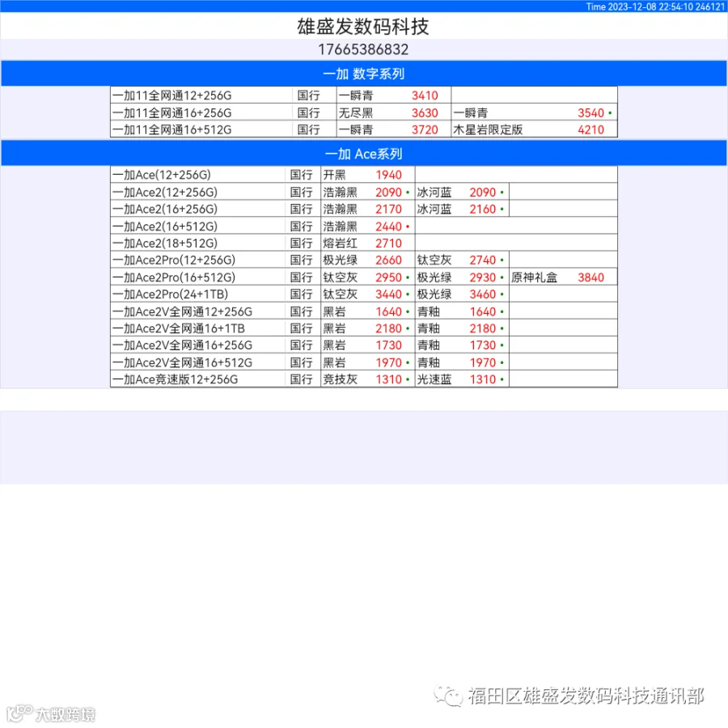The width and height of the screenshot is (728, 728).
Task: Click the 一加 Ace系列 section header
Action: (363, 154)
